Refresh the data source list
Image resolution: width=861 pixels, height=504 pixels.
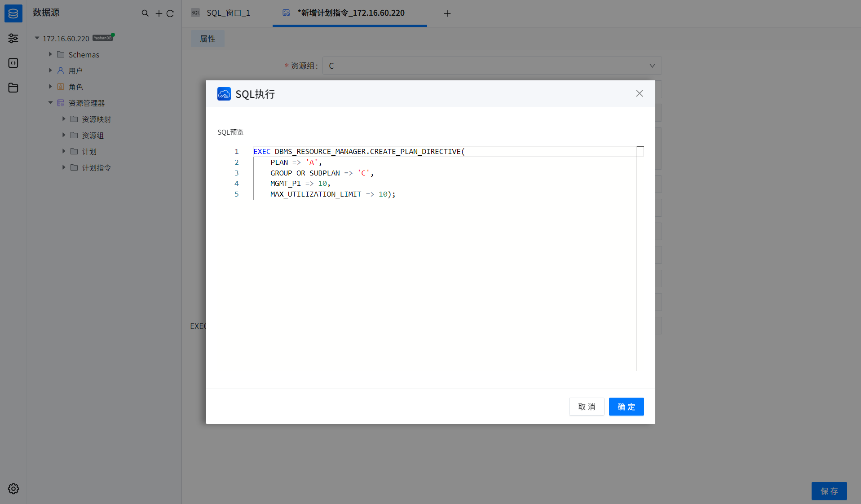tap(170, 13)
